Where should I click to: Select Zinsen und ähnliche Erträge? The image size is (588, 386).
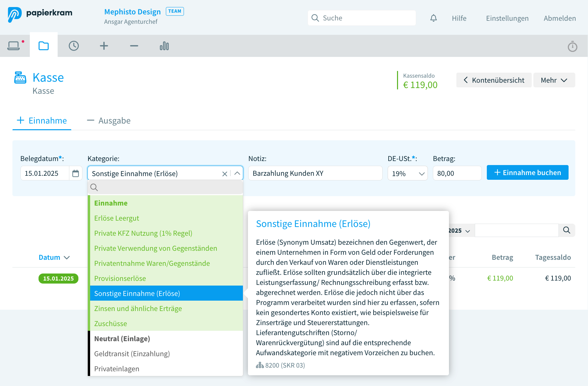pos(166,309)
